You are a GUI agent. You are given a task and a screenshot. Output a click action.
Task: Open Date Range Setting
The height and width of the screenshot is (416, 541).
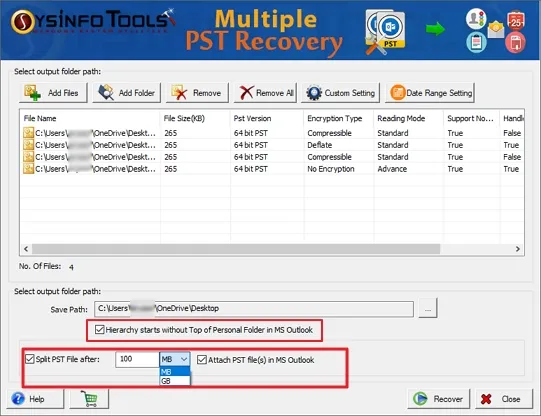click(430, 93)
